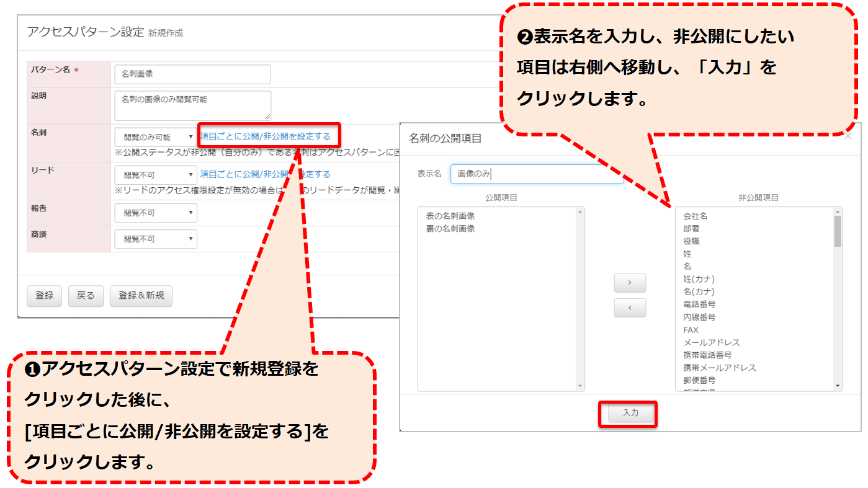868x488 pixels.
Task: Click the 登録 button
Action: click(x=44, y=296)
